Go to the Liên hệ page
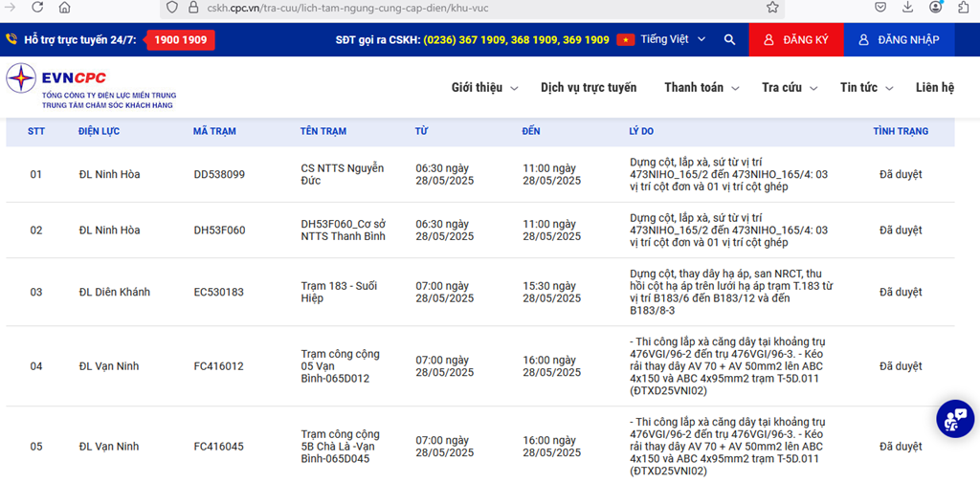This screenshot has height=483, width=980. point(934,88)
